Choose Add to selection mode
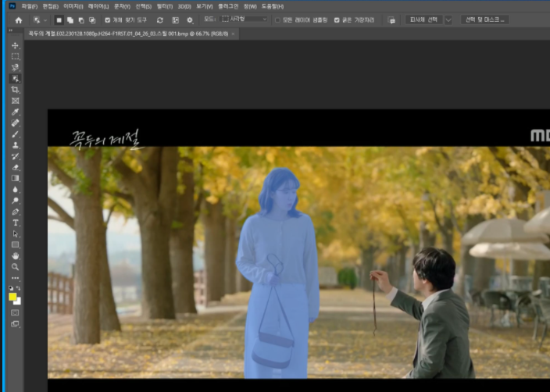550x392 pixels. click(70, 20)
